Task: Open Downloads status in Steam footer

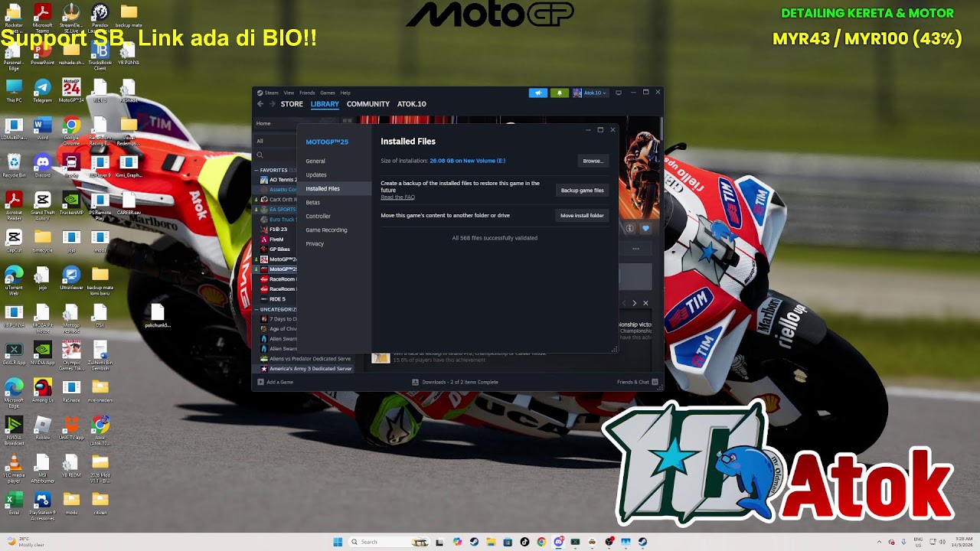Action: click(x=455, y=382)
